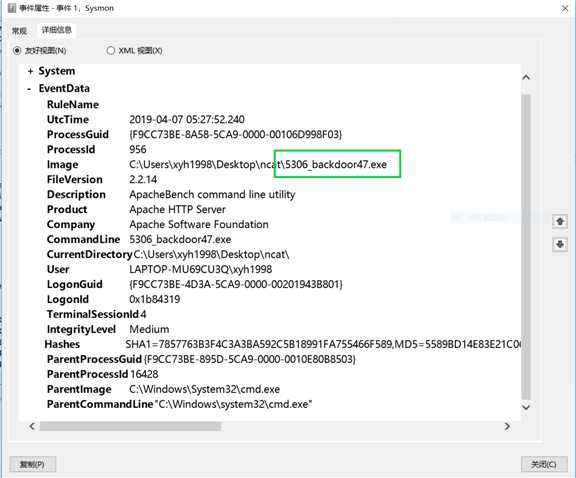This screenshot has width=576, height=478.
Task: Click Company value Apache Software Foundation
Action: (199, 224)
